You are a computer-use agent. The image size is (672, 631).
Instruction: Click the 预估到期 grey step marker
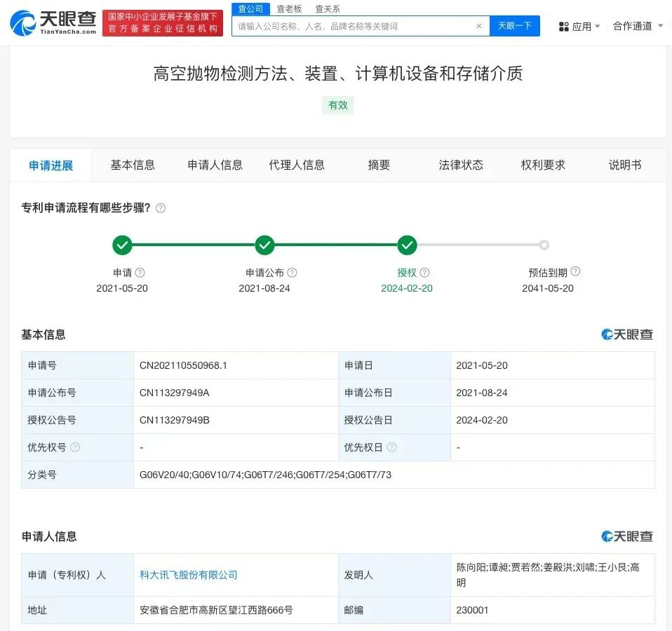coord(544,245)
